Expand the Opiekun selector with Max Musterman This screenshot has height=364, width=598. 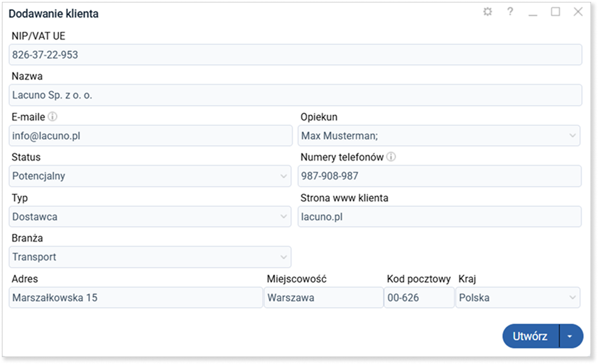(439, 136)
